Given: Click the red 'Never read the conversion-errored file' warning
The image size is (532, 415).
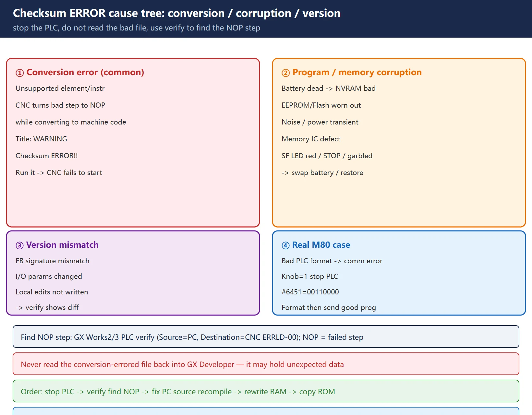Looking at the screenshot, I should click(x=266, y=364).
